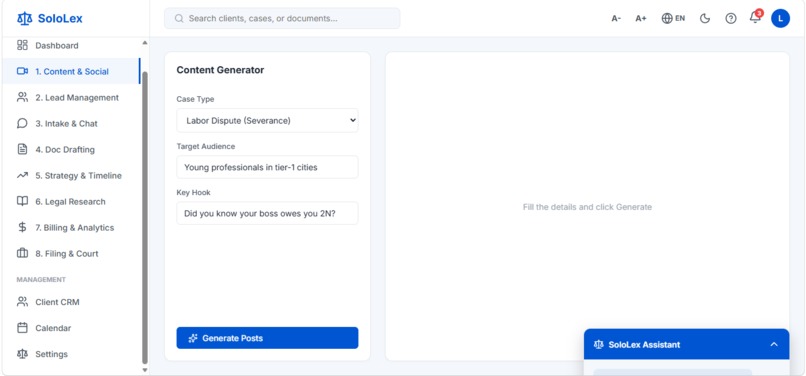Viewport: 806px width, 376px height.
Task: Click the Calendar icon in sidebar
Action: click(22, 328)
